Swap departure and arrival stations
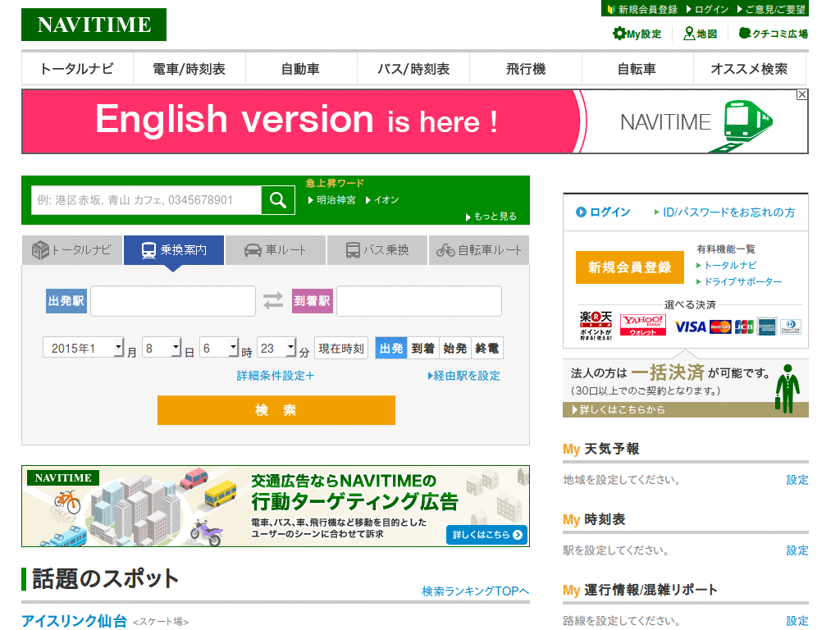Image resolution: width=840 pixels, height=630 pixels. pyautogui.click(x=273, y=300)
